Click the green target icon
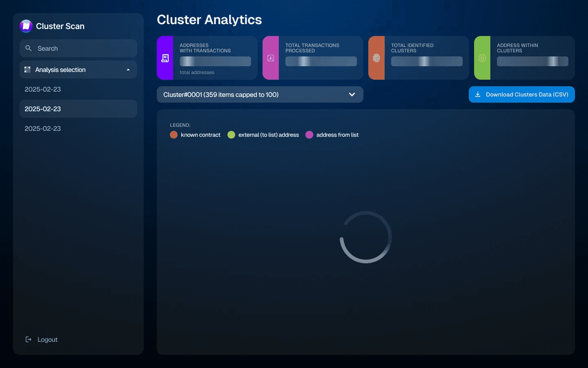The height and width of the screenshot is (368, 588). pos(482,58)
